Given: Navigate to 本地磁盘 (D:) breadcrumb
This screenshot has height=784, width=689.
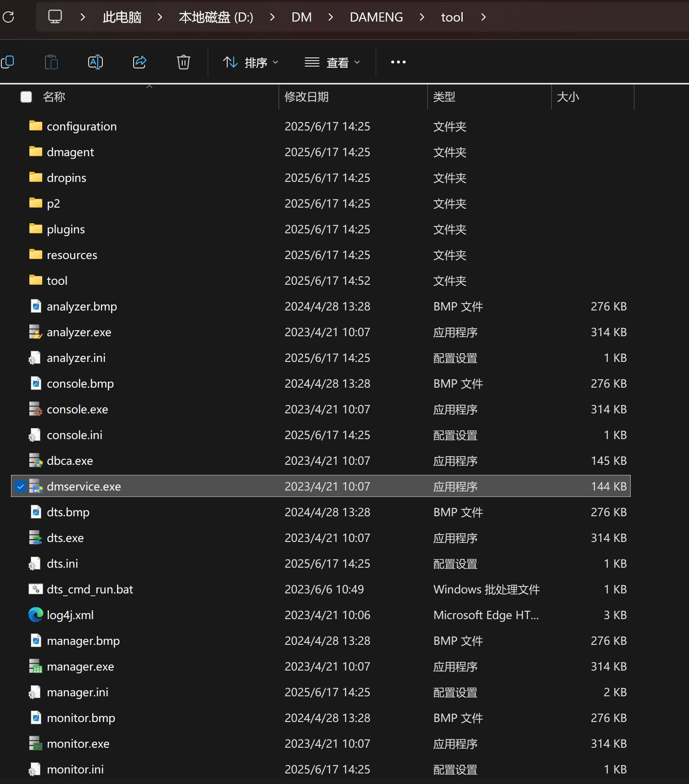Looking at the screenshot, I should point(216,17).
